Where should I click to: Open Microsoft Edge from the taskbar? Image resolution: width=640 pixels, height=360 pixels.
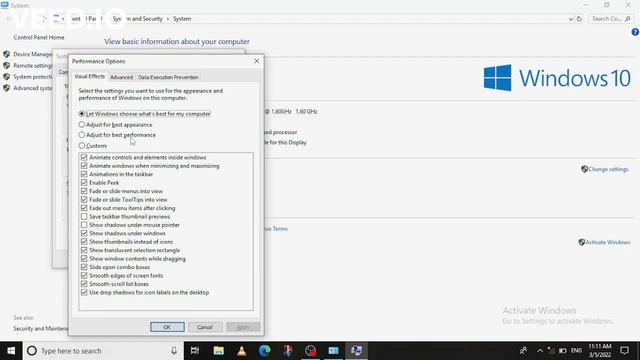tap(264, 351)
